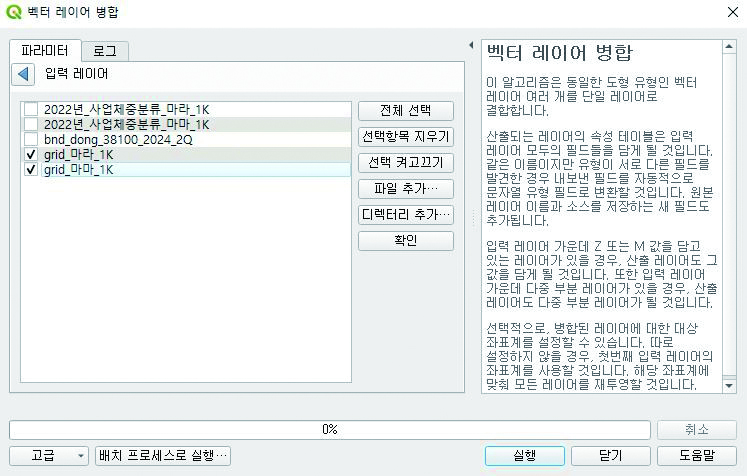Image resolution: width=747 pixels, height=476 pixels.
Task: Deselect the grid_마마_1K checkbox
Action: pos(32,170)
